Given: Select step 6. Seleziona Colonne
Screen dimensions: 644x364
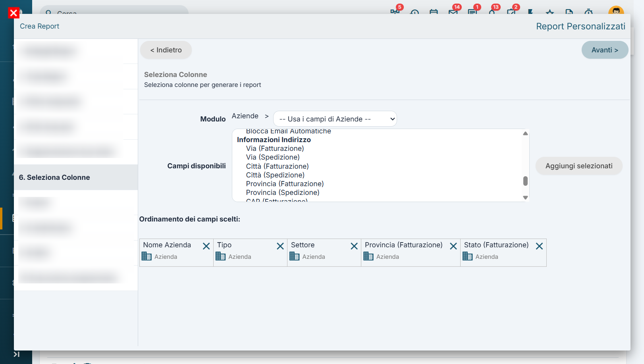Looking at the screenshot, I should tap(76, 177).
